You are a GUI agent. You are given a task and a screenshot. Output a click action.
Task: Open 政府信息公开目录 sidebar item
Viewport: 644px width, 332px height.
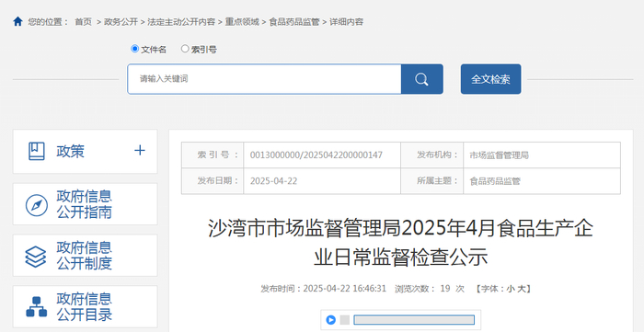(x=85, y=306)
